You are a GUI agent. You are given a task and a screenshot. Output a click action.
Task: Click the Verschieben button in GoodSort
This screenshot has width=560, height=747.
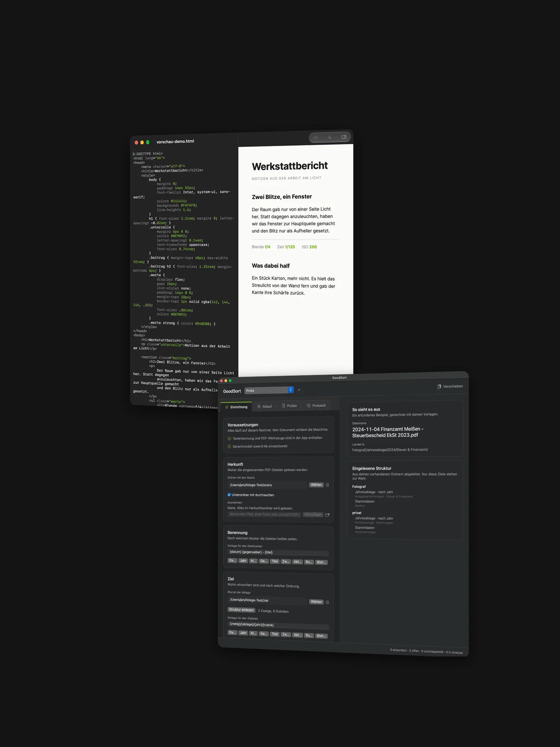point(450,387)
